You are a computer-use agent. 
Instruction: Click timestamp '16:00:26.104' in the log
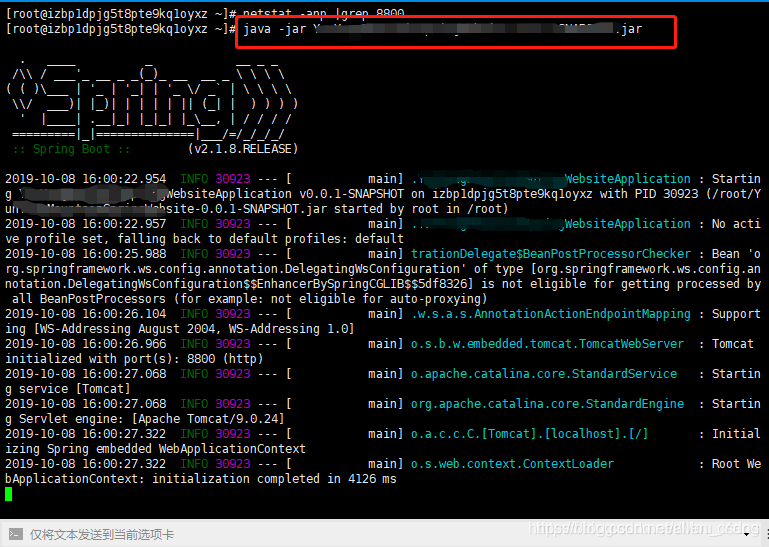[x=124, y=313]
